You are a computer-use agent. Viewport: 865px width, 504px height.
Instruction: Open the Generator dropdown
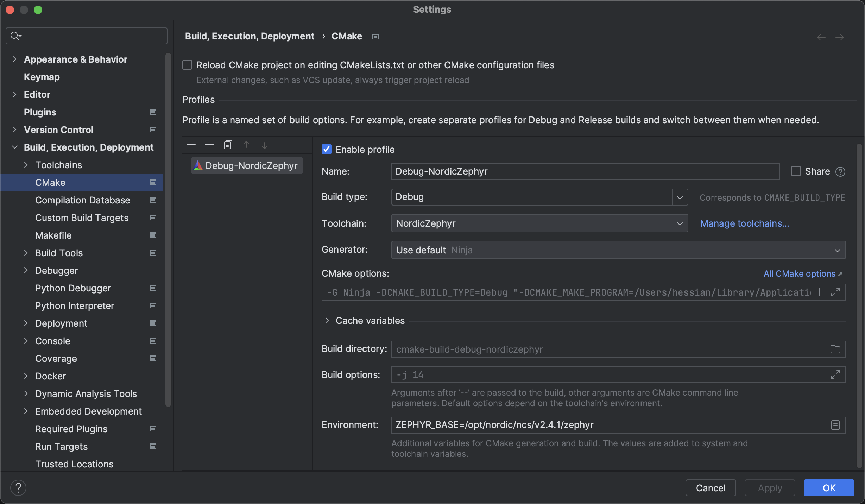pos(618,250)
